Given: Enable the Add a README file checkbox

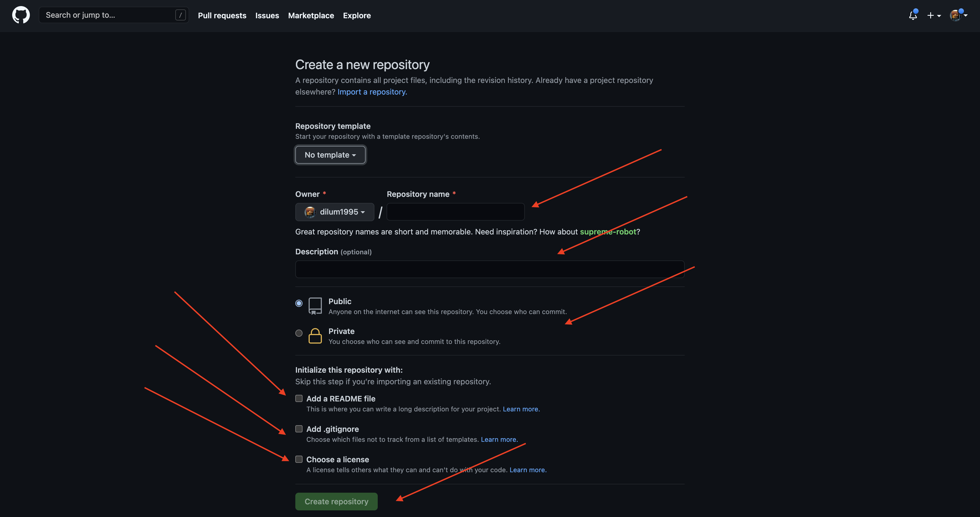Looking at the screenshot, I should click(298, 398).
